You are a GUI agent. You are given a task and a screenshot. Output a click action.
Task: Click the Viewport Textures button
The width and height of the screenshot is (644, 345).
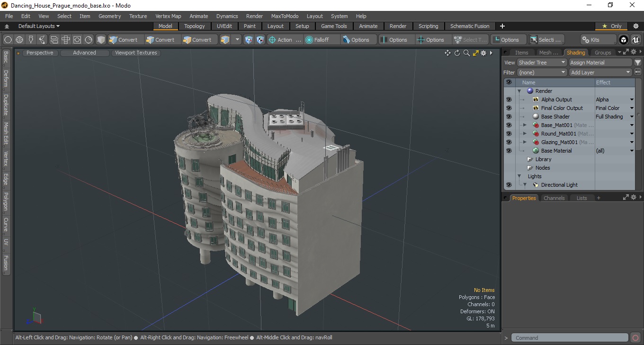point(136,53)
